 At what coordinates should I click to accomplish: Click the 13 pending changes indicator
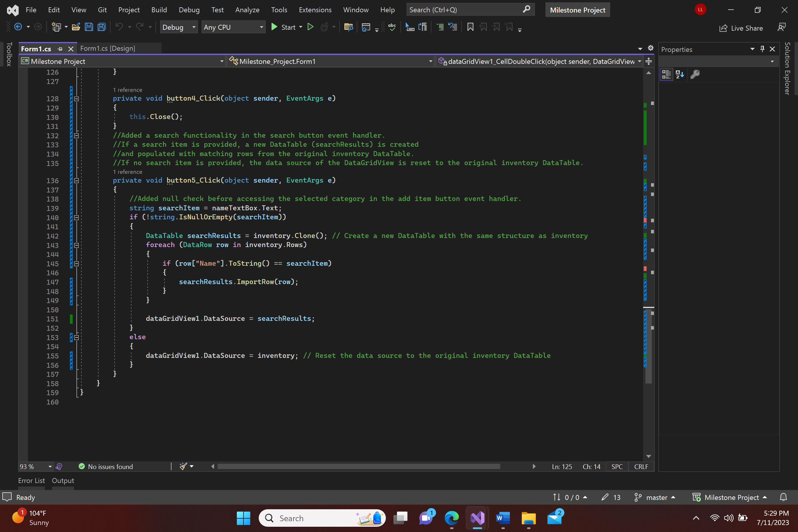coord(611,497)
